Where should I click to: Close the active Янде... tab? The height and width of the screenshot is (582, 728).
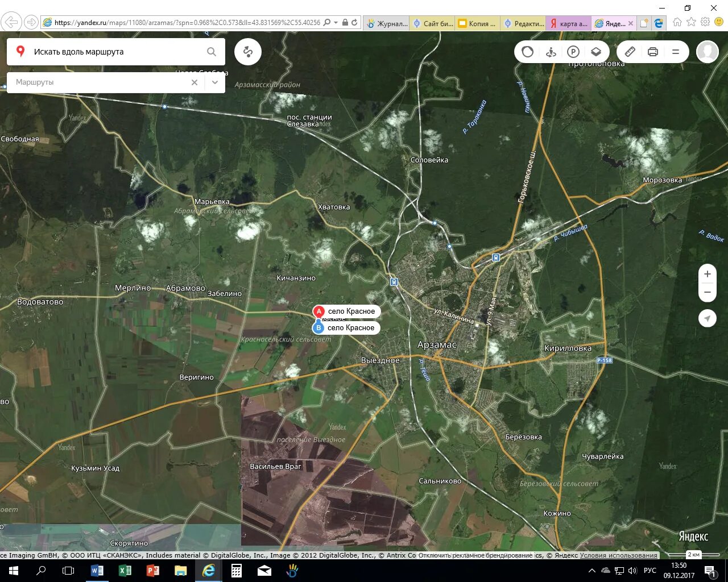tap(631, 23)
